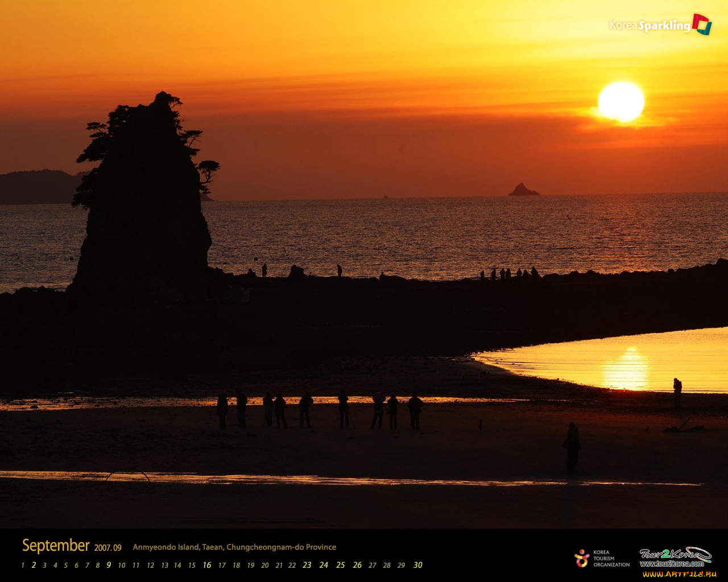Select day 26 in the calendar
Viewport: 728px width, 582px height.
click(357, 565)
